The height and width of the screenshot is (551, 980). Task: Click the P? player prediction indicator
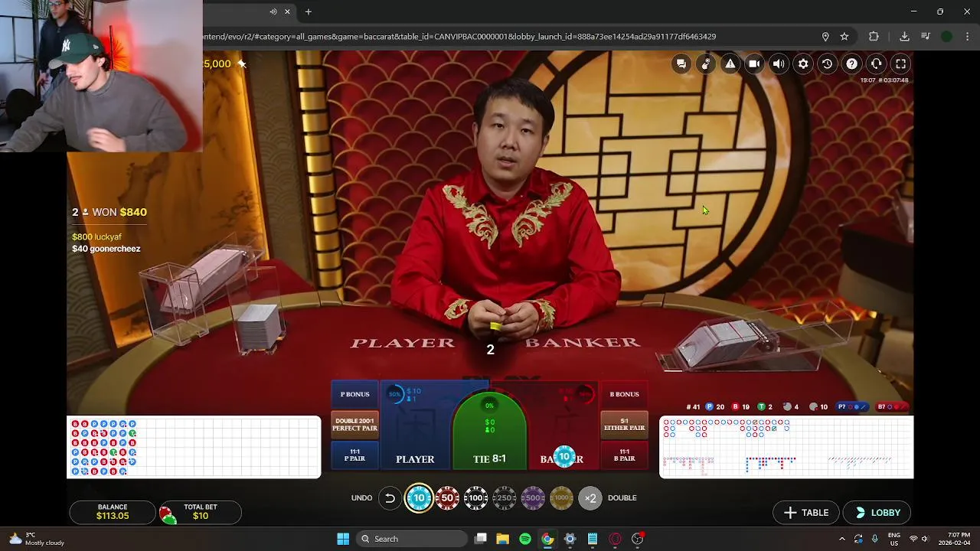pyautogui.click(x=851, y=407)
